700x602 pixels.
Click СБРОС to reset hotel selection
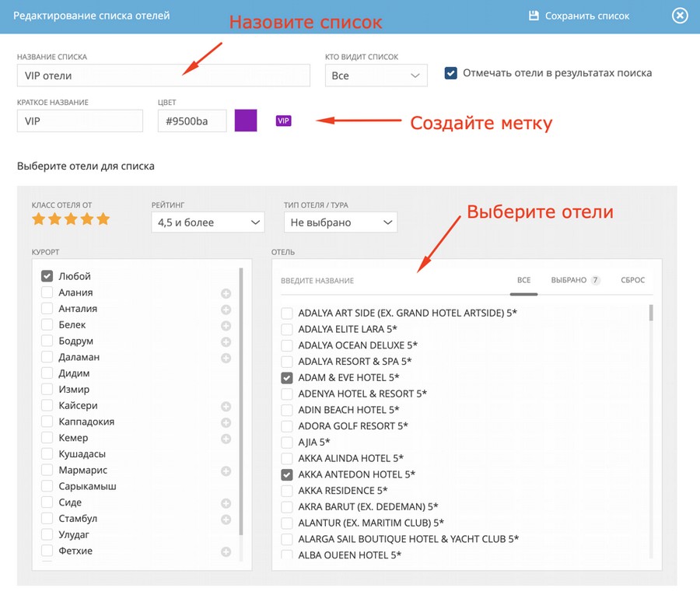pyautogui.click(x=632, y=280)
